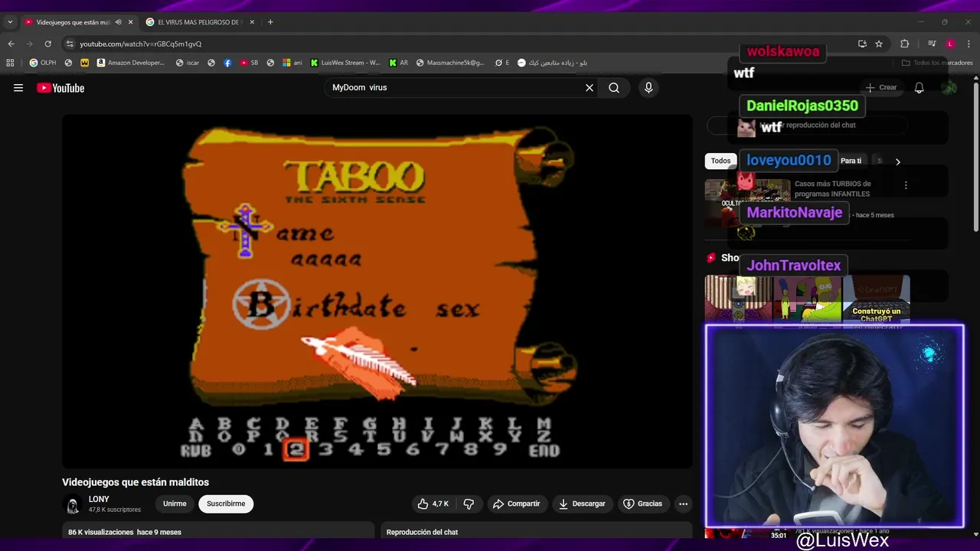Viewport: 980px width, 551px height.
Task: Select the Para ti filter chip
Action: 851,161
